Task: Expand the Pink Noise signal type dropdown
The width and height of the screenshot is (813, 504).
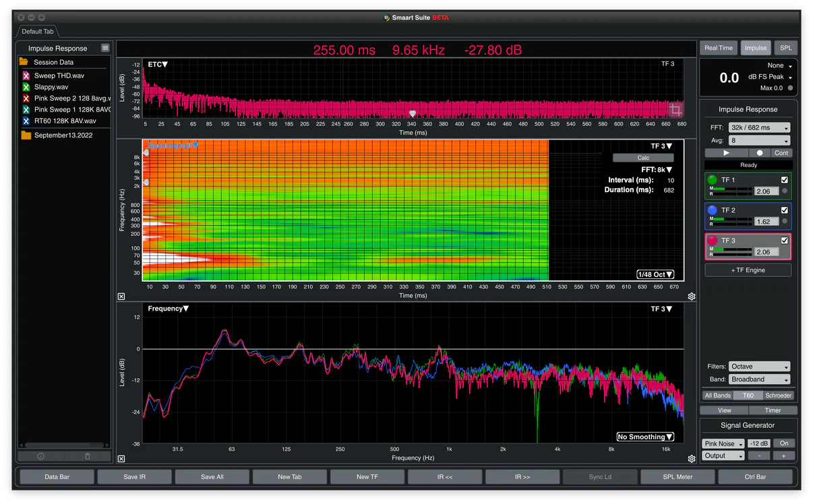Action: click(723, 443)
